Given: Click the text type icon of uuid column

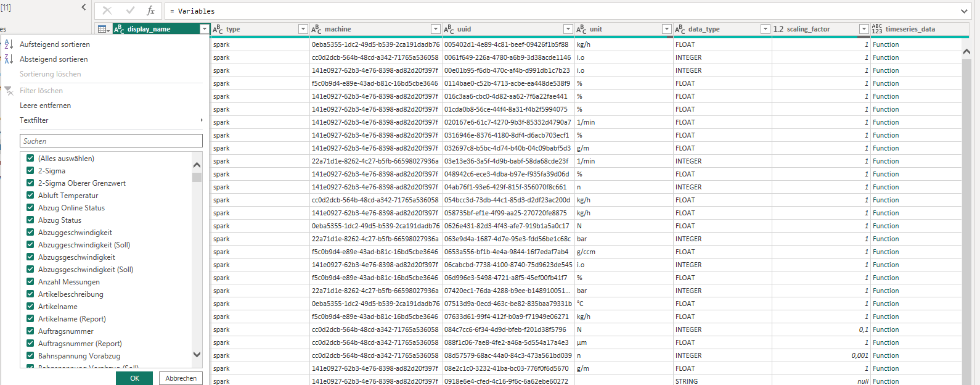Looking at the screenshot, I should click(449, 29).
